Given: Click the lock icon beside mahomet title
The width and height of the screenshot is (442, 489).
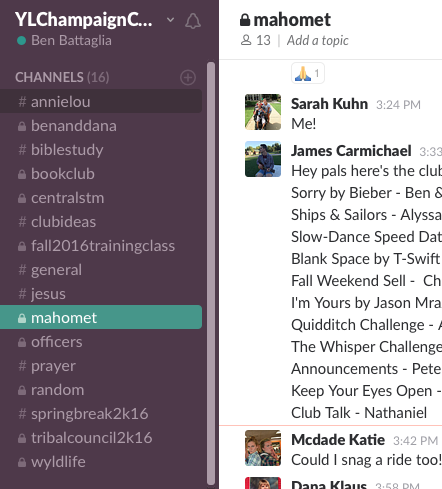Looking at the screenshot, I should [x=245, y=20].
